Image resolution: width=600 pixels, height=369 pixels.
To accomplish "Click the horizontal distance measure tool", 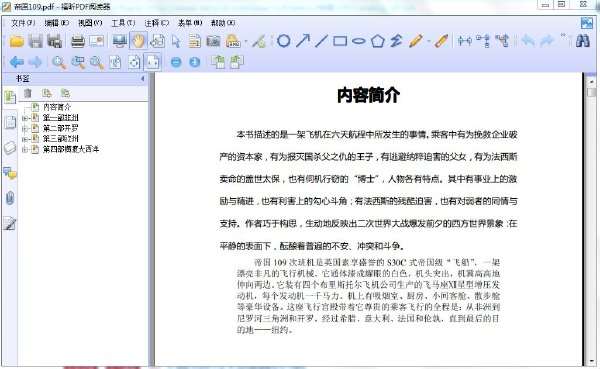I will coord(465,41).
